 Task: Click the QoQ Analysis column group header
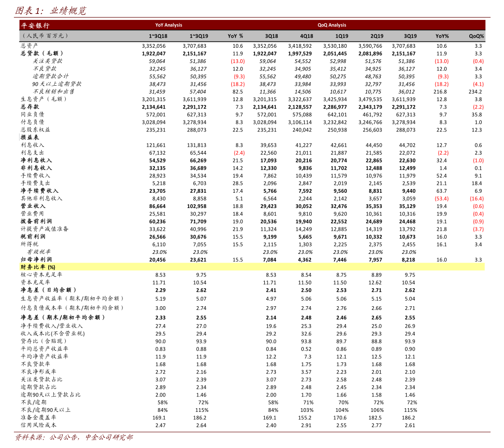click(332, 25)
